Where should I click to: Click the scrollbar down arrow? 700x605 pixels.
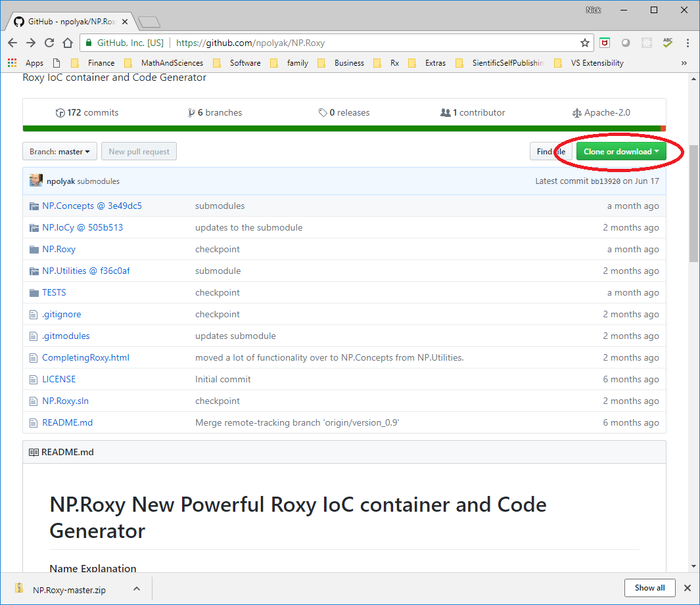(x=693, y=566)
